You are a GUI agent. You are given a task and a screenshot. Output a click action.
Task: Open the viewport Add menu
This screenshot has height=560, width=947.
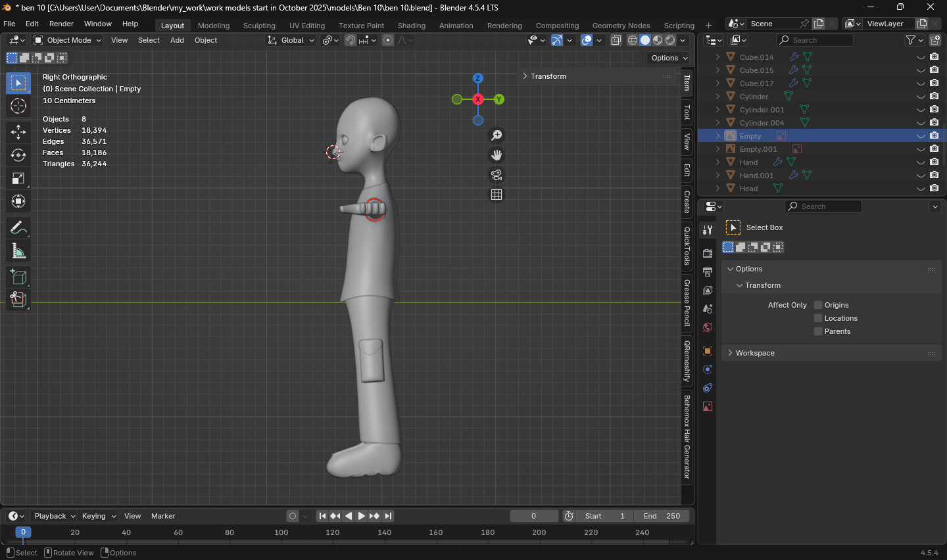[177, 40]
